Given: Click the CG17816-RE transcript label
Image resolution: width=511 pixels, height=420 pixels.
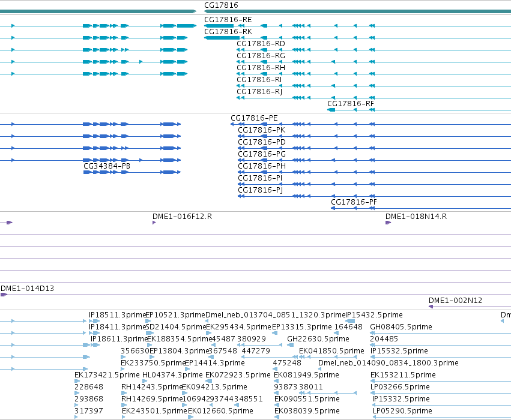Looking at the screenshot, I should tap(228, 20).
